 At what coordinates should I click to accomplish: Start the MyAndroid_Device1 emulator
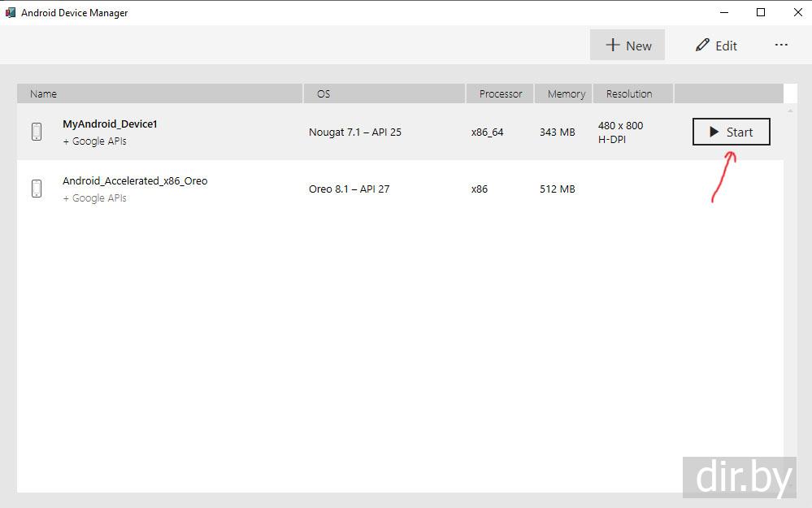(731, 132)
